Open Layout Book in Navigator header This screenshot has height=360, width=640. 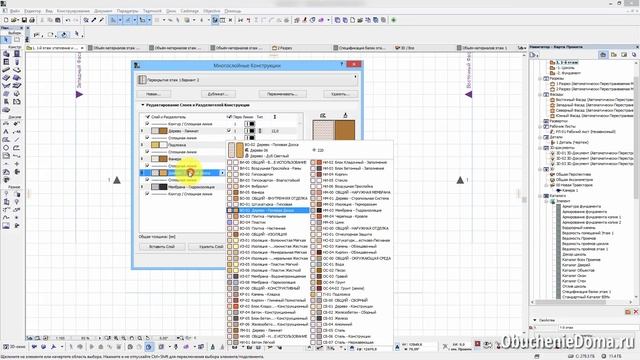pos(624,54)
